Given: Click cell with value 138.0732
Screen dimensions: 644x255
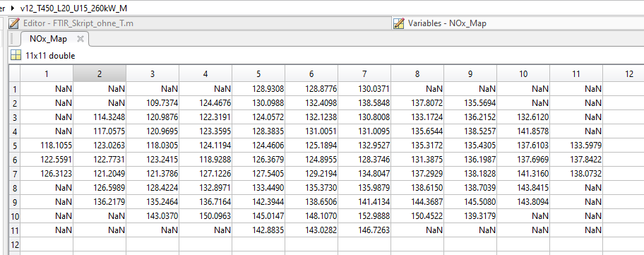Looking at the screenshot, I should pyautogui.click(x=576, y=174).
